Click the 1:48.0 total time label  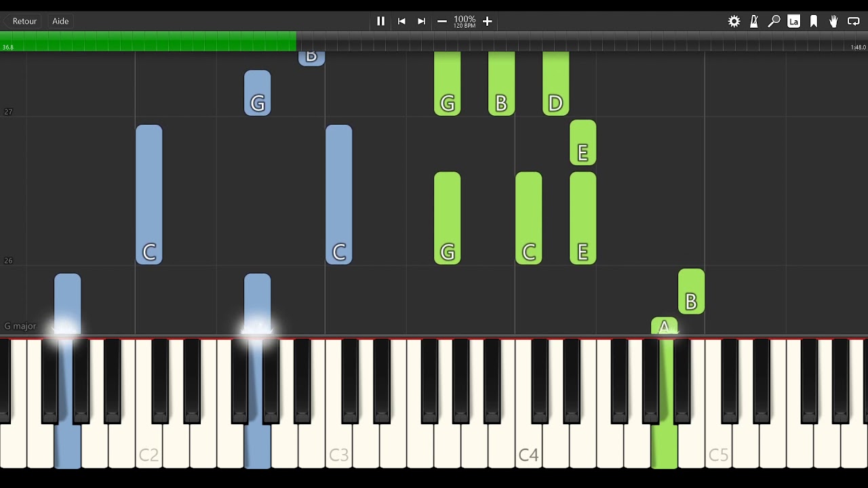click(x=858, y=47)
